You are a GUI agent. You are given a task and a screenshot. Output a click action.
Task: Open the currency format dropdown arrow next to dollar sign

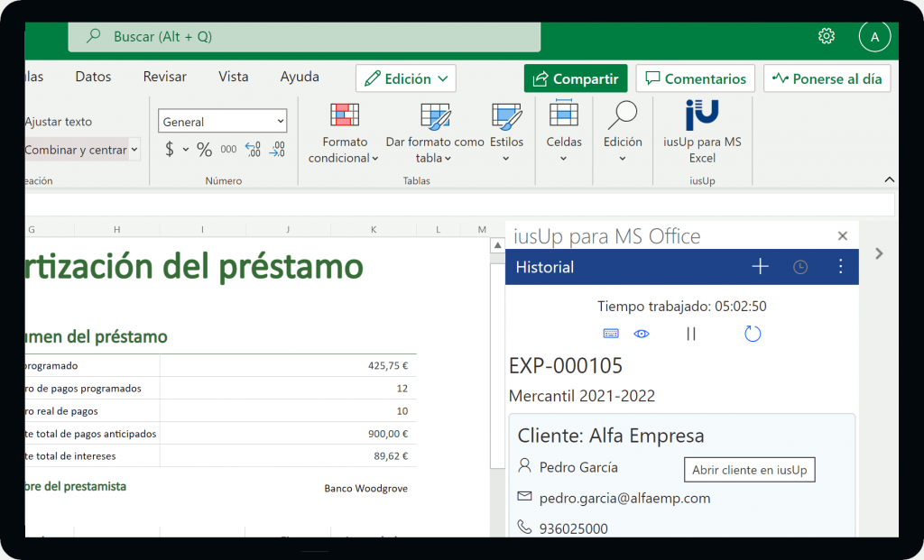(186, 150)
